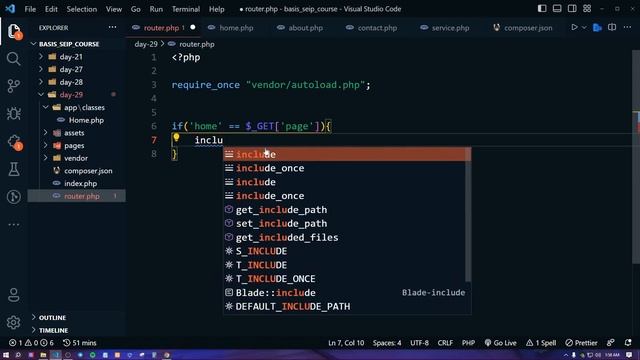This screenshot has height=360, width=640.
Task: Open the Manage settings gear
Action: [x=13, y=322]
